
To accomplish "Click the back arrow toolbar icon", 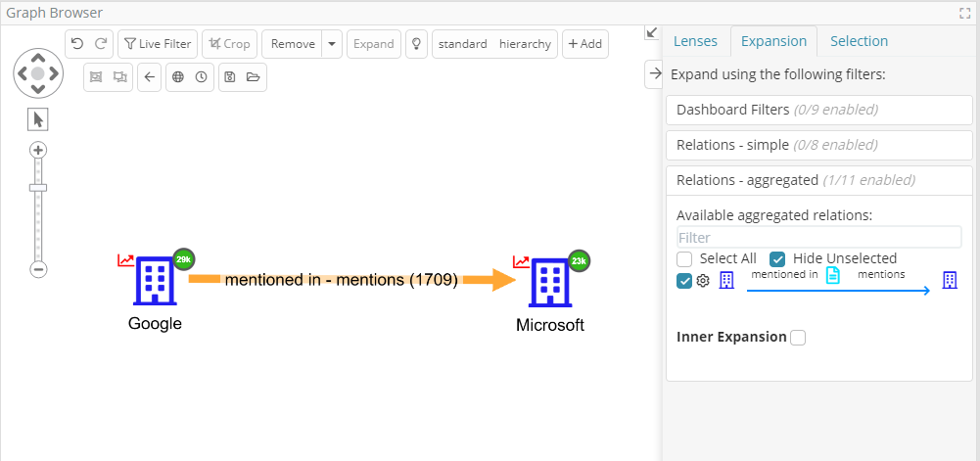I will (150, 76).
